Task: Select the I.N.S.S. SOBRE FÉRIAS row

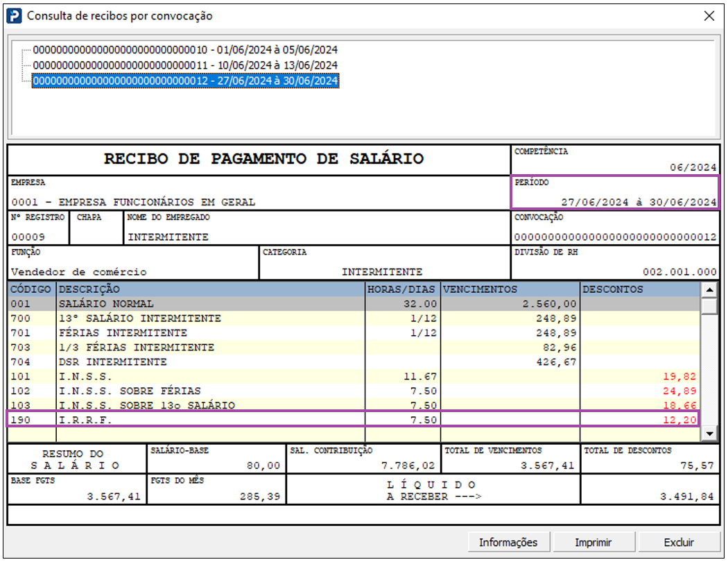Action: 354,391
